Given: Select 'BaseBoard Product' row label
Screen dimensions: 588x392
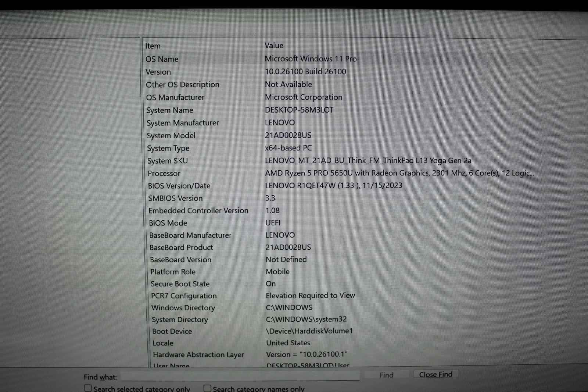Looking at the screenshot, I should point(181,248).
